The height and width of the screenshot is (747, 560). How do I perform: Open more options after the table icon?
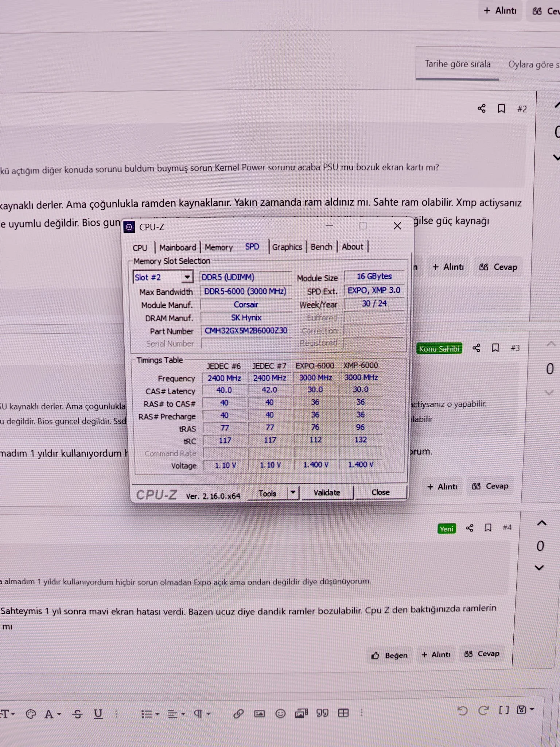[x=361, y=712]
